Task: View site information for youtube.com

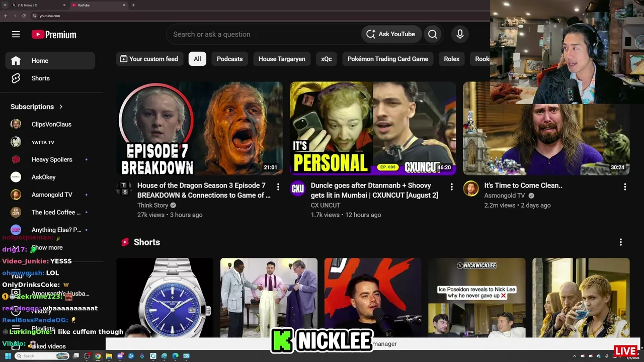Action: tap(35, 16)
